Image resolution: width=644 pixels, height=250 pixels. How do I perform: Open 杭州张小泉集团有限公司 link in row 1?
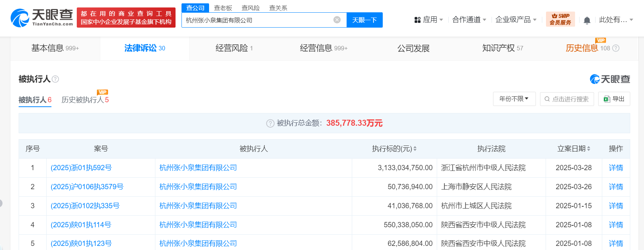click(x=198, y=168)
